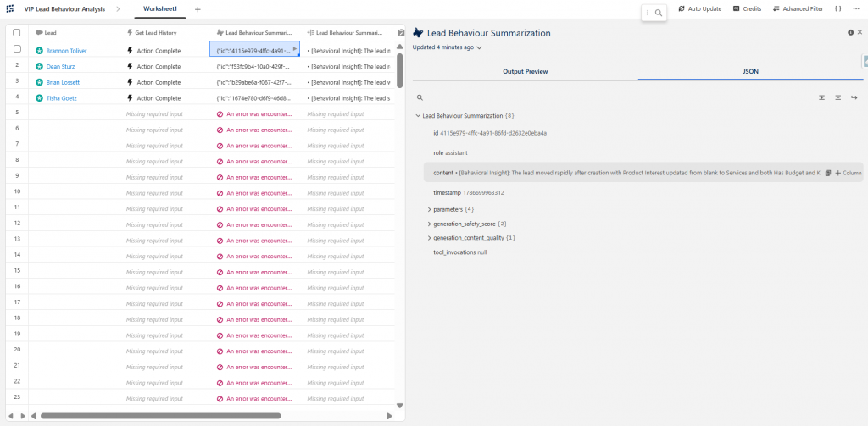The image size is (868, 426).
Task: Click the side panel collapse tab arrow
Action: point(865,62)
